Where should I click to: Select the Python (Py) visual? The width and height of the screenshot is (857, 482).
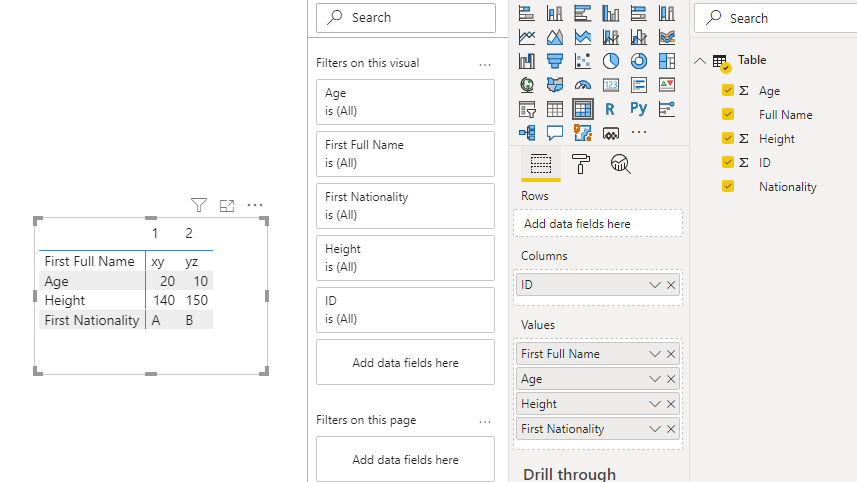coord(638,108)
